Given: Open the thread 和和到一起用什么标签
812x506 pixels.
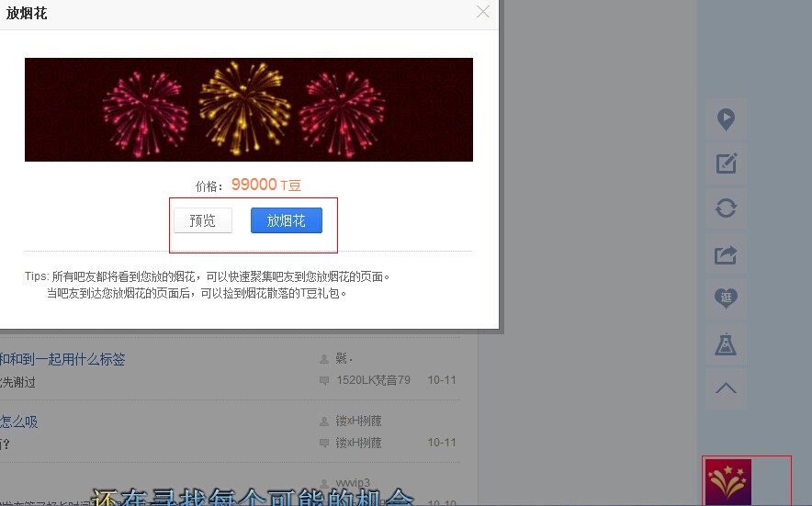Looking at the screenshot, I should coord(62,359).
